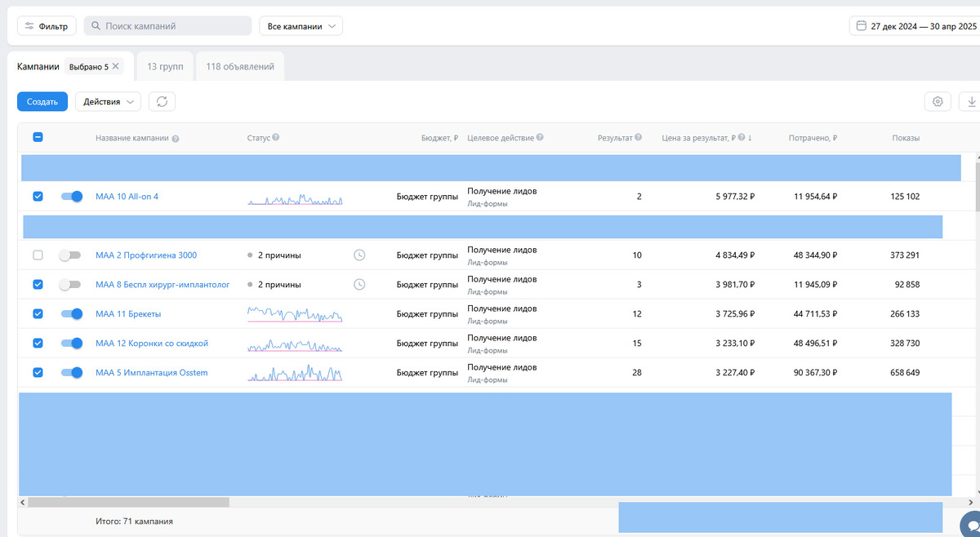Click the refresh icon next to Действия
This screenshot has height=537, width=980.
click(162, 102)
